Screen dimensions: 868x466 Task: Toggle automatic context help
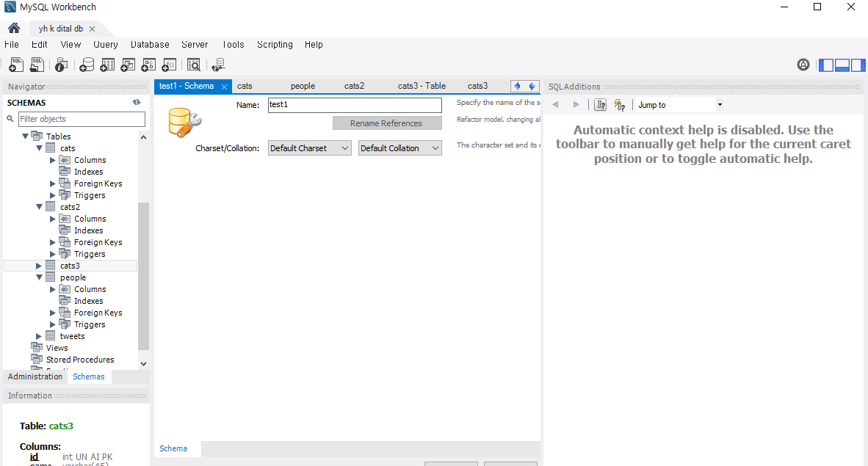pos(620,105)
